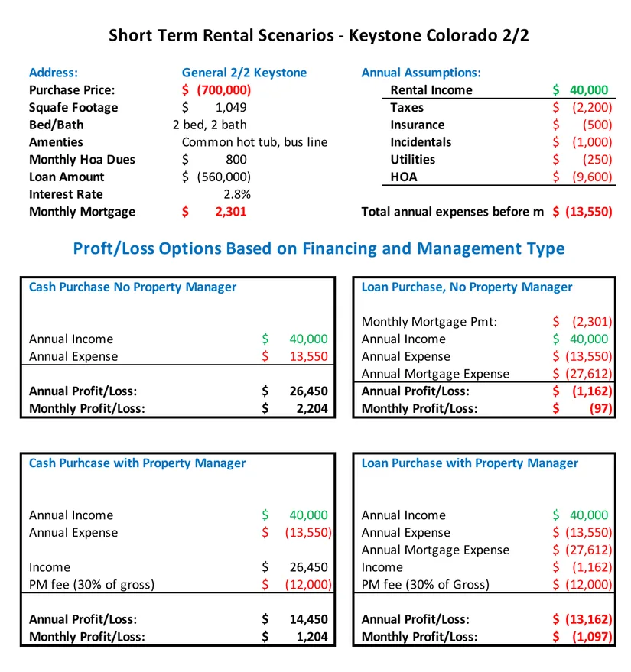Select the title 'Short Term Rental Scenarios - Keystone Colorado 2/2'

pos(318,35)
